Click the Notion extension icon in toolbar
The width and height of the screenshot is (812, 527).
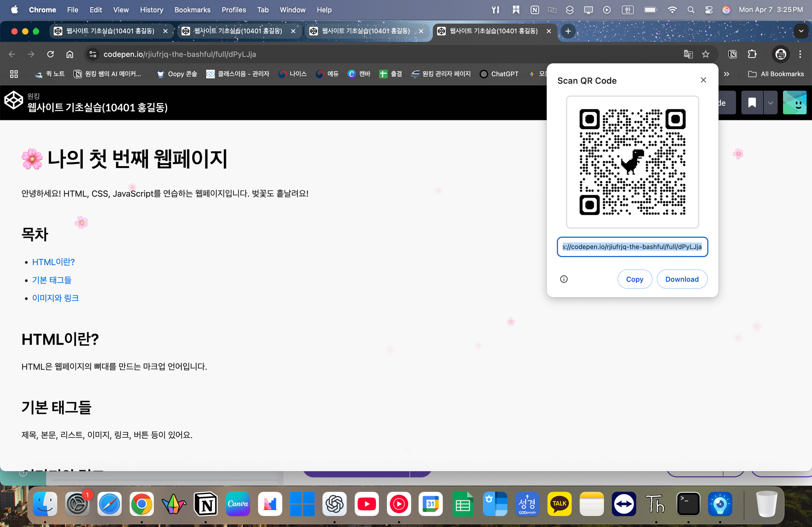pos(733,54)
